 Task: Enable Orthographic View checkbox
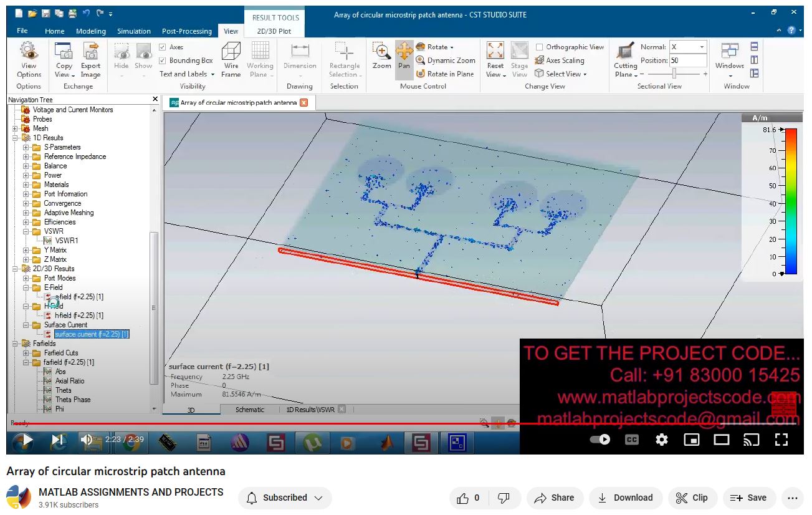pyautogui.click(x=539, y=47)
